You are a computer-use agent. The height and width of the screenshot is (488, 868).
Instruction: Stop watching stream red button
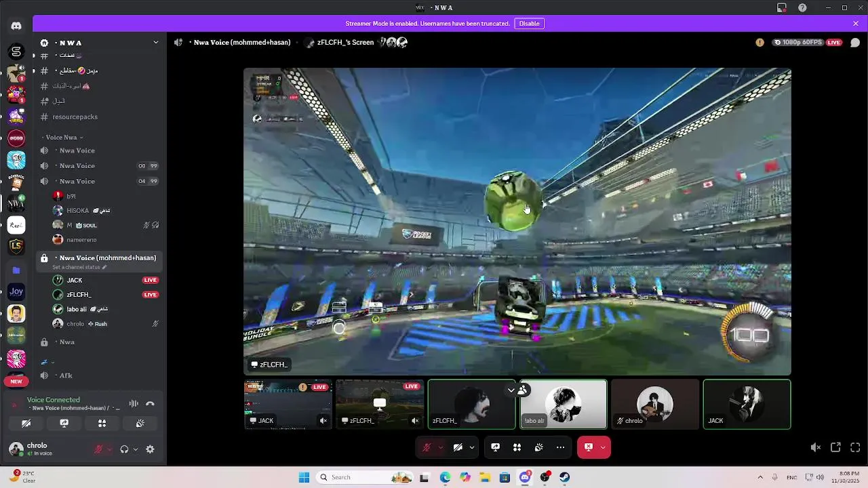coord(588,447)
